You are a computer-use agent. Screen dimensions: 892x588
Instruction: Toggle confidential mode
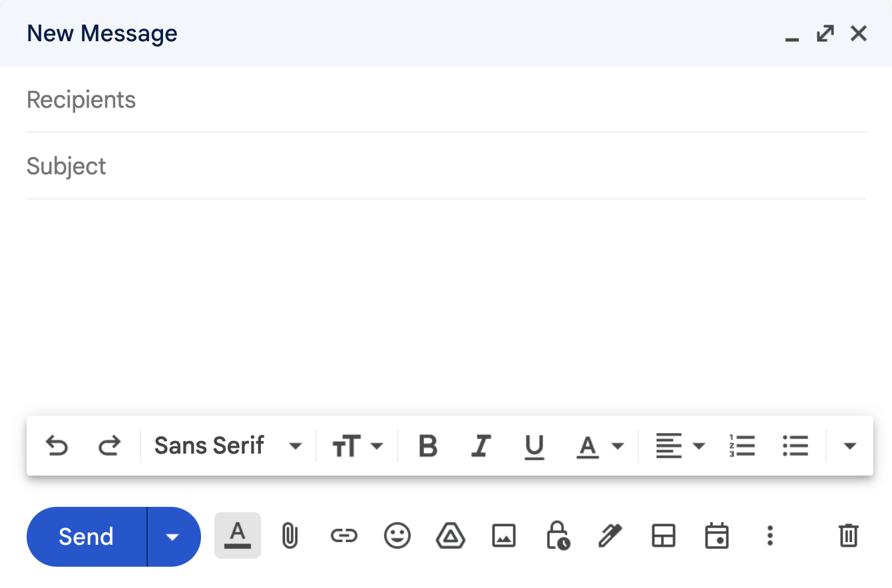click(x=558, y=537)
